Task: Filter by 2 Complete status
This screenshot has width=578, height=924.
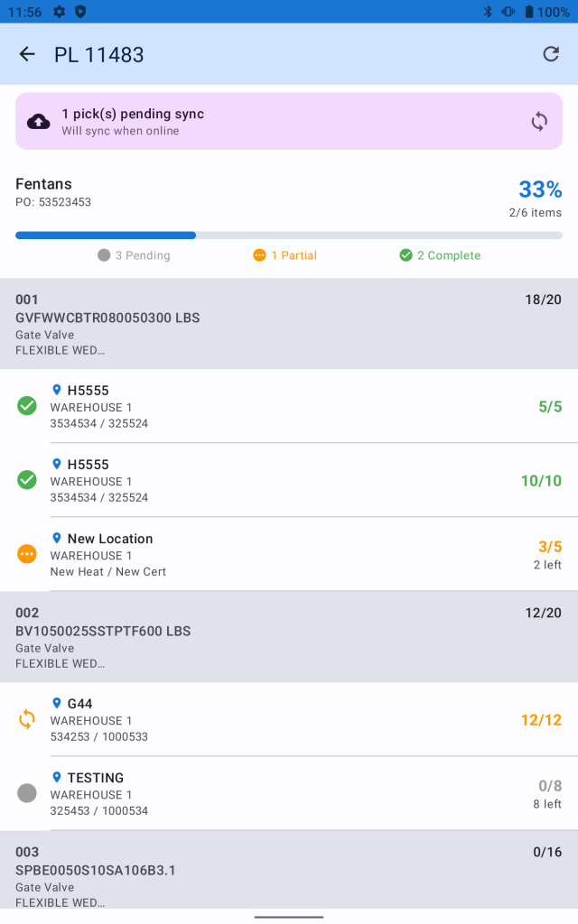Action: point(440,255)
